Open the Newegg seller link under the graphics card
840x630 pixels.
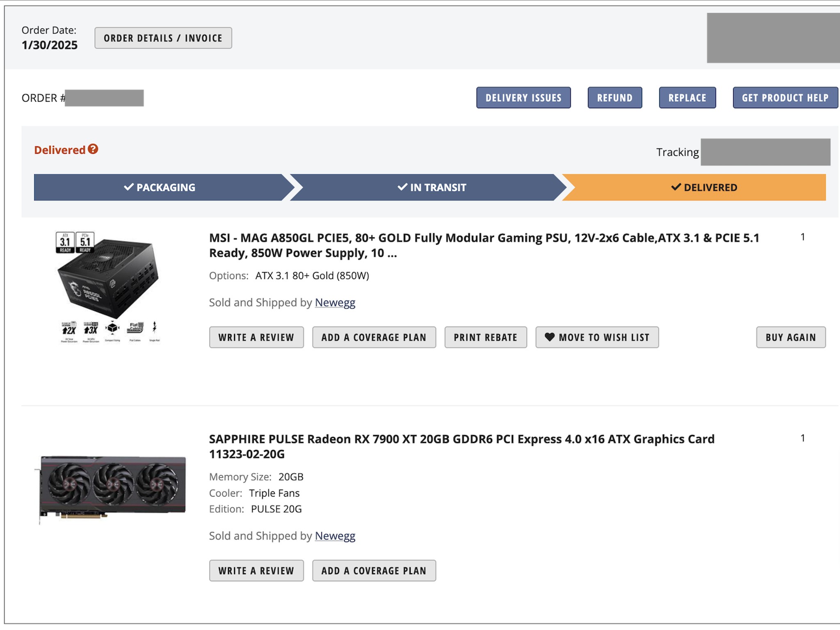point(335,536)
